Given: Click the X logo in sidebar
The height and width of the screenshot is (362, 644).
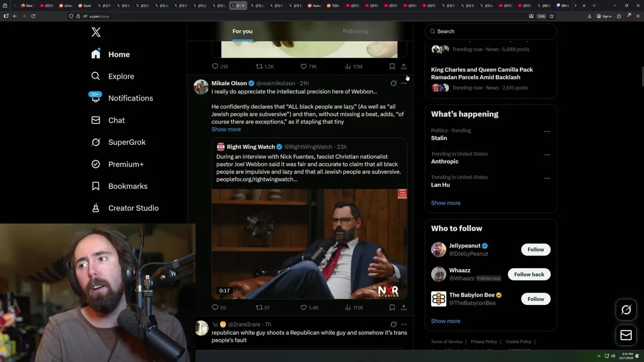Looking at the screenshot, I should point(96,32).
